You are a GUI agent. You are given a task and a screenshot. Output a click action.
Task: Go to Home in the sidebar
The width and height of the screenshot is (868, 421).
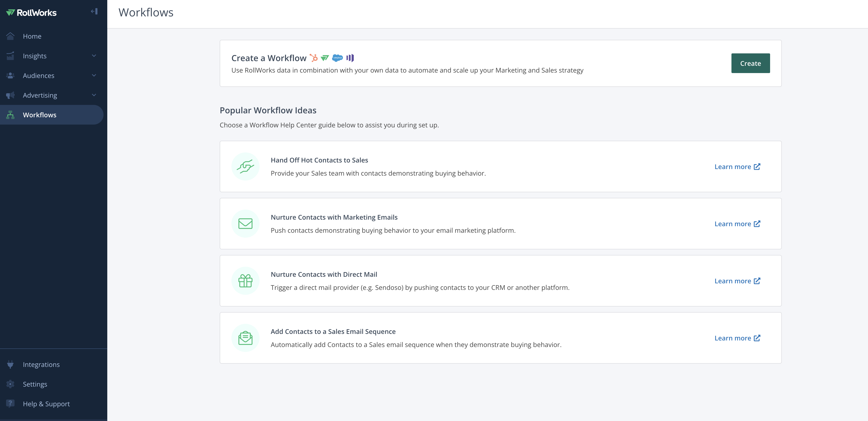pos(52,36)
